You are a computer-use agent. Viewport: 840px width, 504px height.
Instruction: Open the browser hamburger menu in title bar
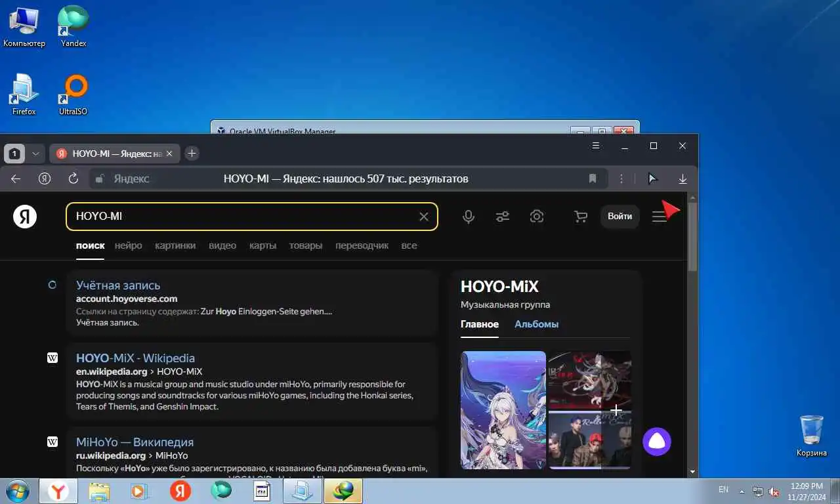point(596,145)
